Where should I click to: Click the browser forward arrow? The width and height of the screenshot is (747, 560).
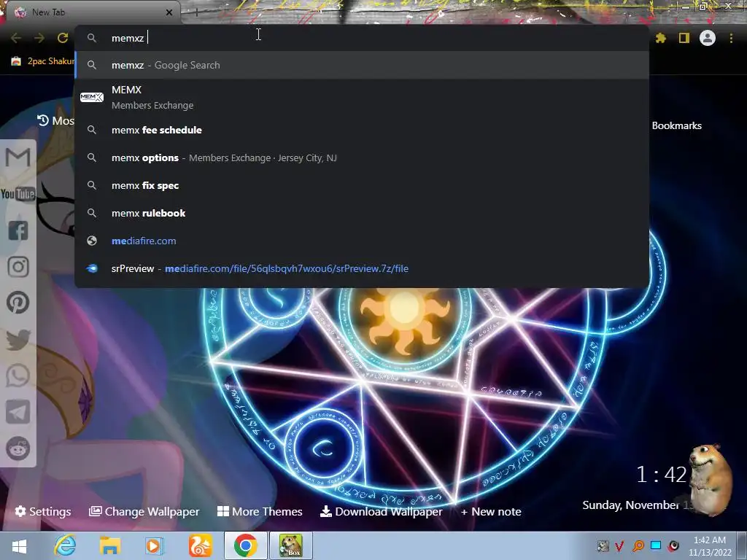[x=39, y=38]
